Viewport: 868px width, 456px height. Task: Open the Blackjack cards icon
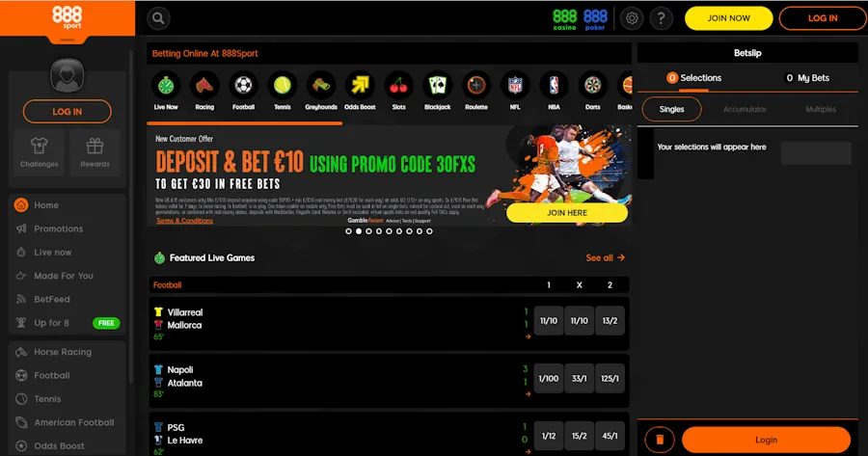click(x=437, y=85)
